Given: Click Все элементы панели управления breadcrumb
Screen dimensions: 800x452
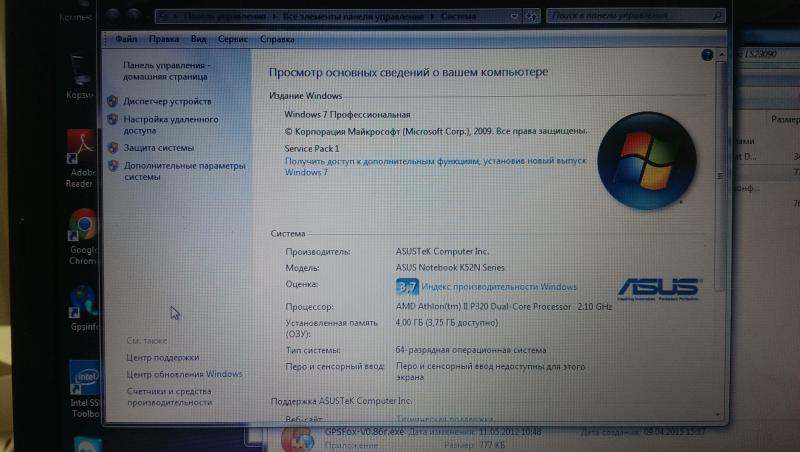Looking at the screenshot, I should click(x=353, y=16).
